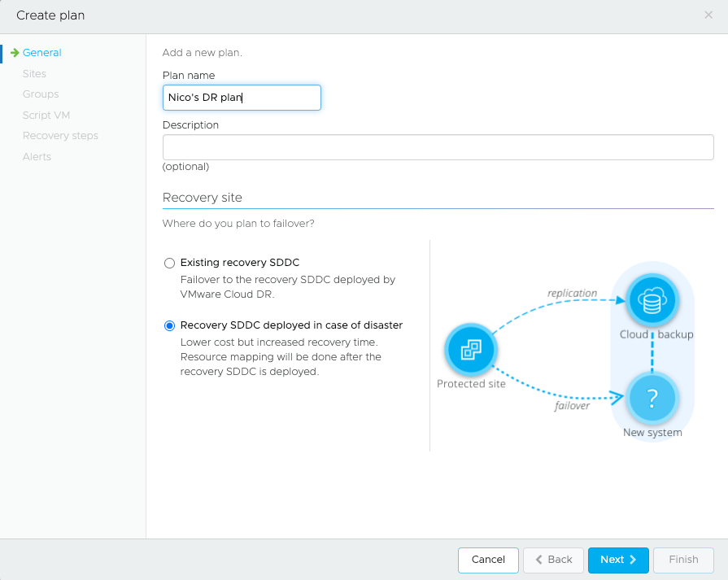Click the New system question mark icon
The image size is (728, 580).
click(x=652, y=399)
